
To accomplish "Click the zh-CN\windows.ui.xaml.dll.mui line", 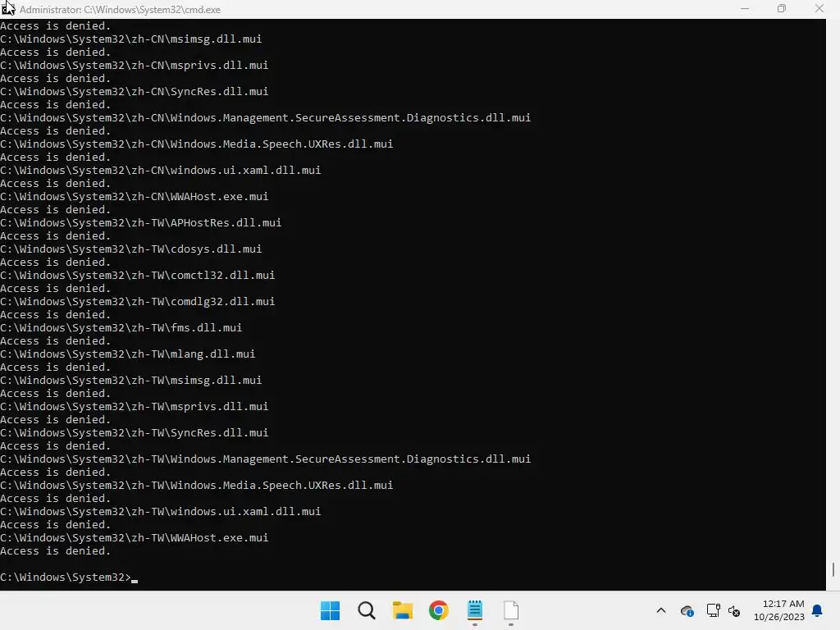I will 160,171.
